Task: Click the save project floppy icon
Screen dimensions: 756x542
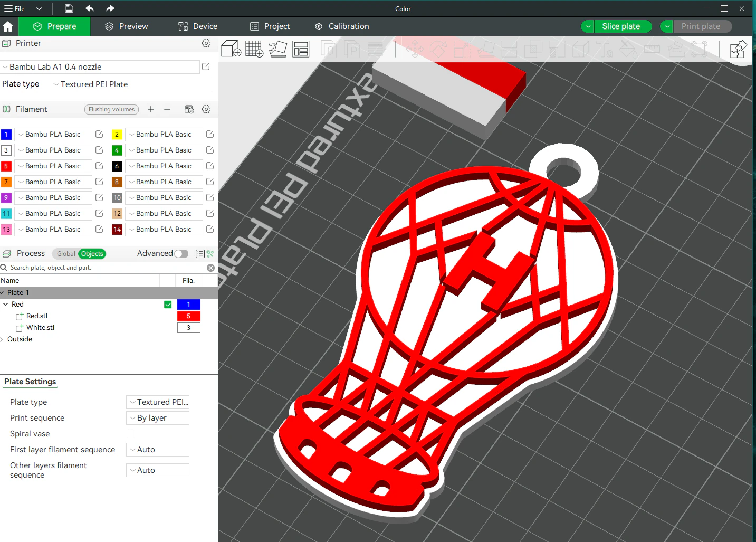Action: tap(69, 8)
